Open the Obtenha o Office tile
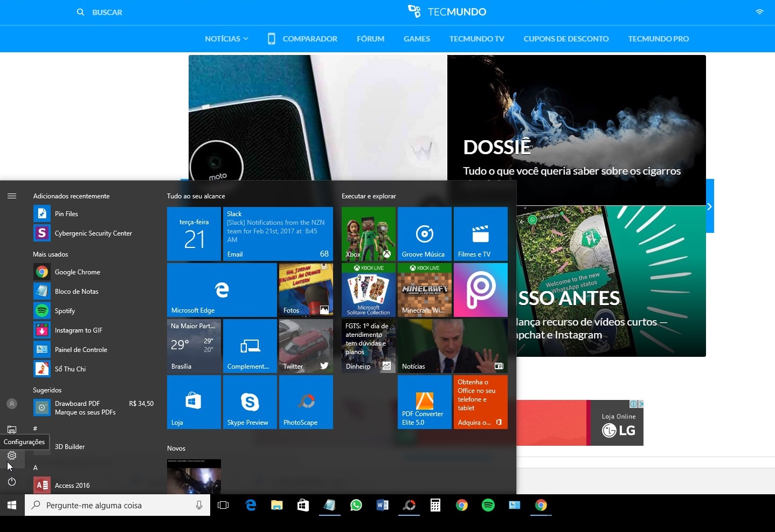Screen dimensions: 775x532 481,402
